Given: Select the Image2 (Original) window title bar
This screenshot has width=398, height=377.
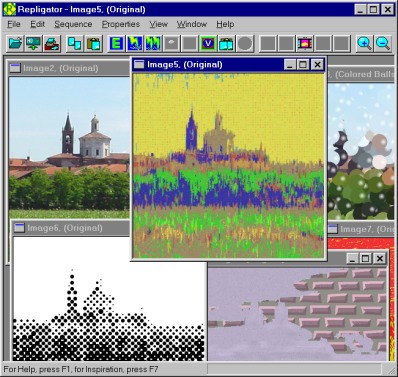Looking at the screenshot, I should [69, 68].
